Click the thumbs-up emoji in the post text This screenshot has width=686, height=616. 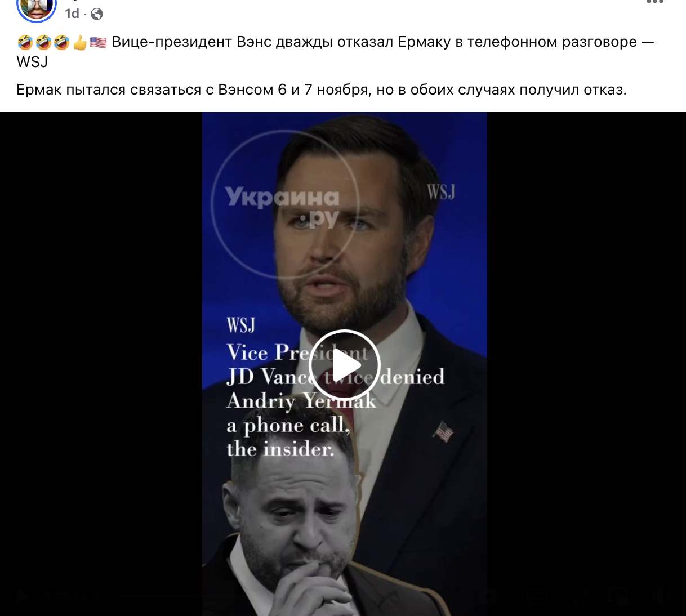(x=80, y=43)
